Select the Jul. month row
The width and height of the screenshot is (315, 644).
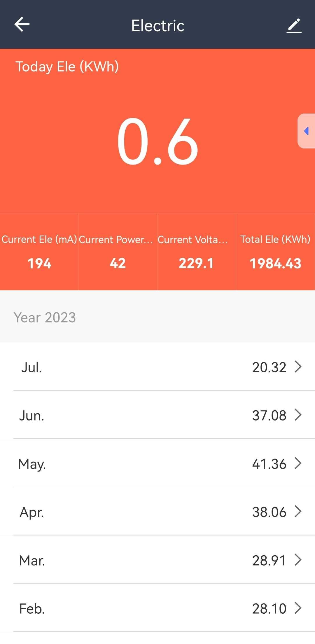(157, 366)
